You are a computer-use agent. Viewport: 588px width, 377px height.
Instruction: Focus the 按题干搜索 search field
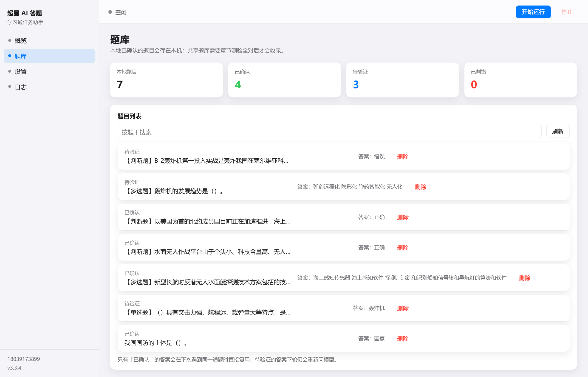tap(329, 132)
